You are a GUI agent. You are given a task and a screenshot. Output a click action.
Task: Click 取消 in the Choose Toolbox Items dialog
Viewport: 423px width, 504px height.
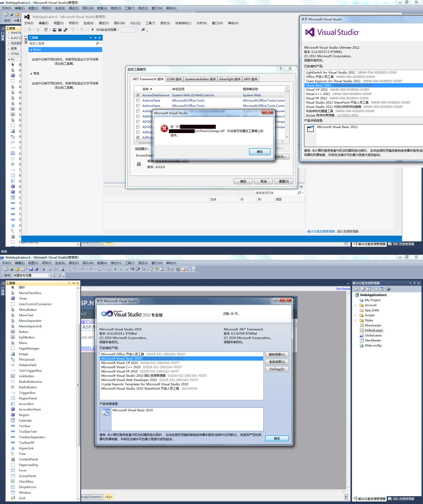[x=263, y=181]
